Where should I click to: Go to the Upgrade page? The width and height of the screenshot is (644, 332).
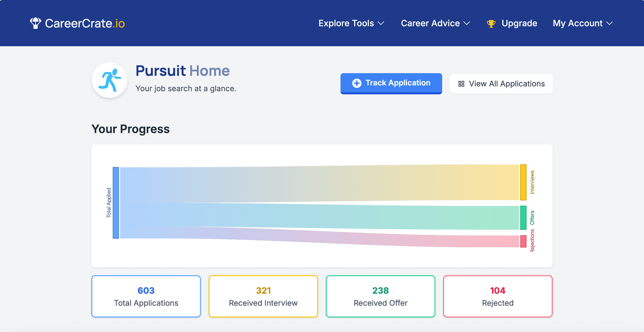tap(512, 23)
